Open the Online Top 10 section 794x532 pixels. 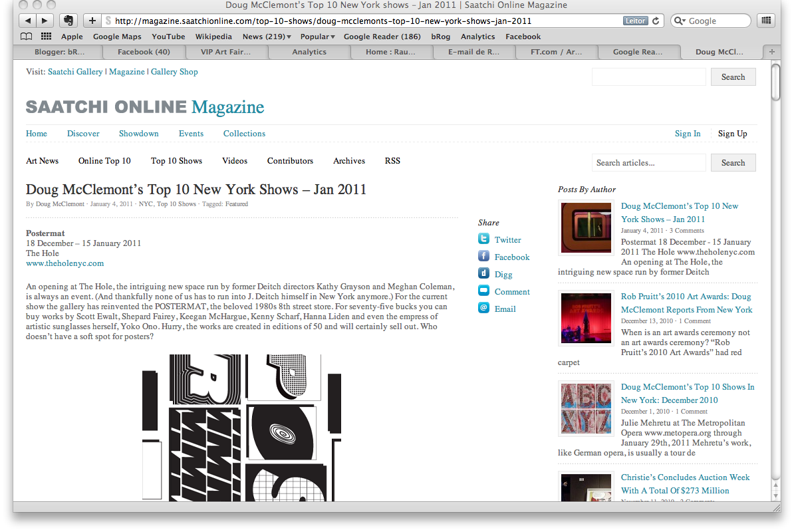click(x=104, y=161)
